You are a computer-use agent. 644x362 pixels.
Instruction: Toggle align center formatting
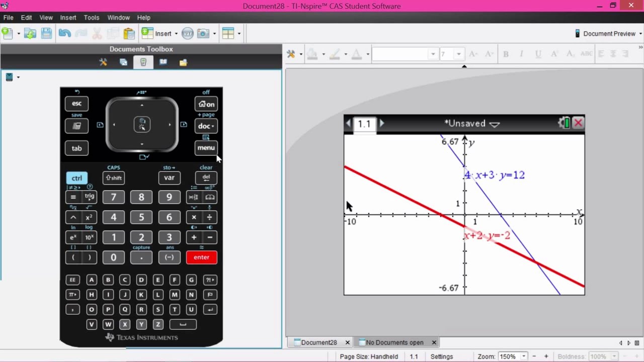[x=613, y=54]
